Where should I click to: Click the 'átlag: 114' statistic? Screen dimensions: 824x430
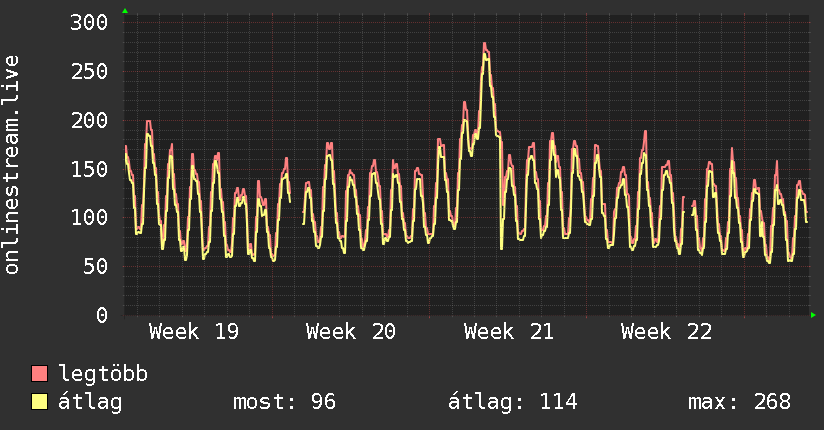pyautogui.click(x=512, y=402)
